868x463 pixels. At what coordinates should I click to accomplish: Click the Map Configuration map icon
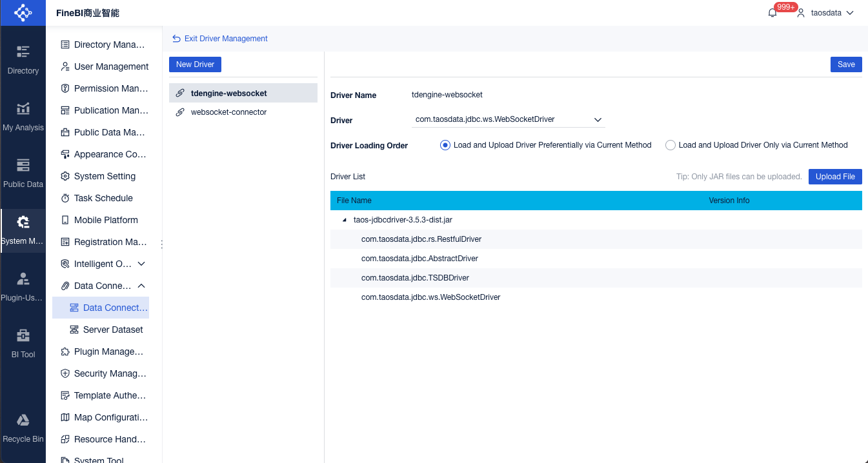click(65, 417)
